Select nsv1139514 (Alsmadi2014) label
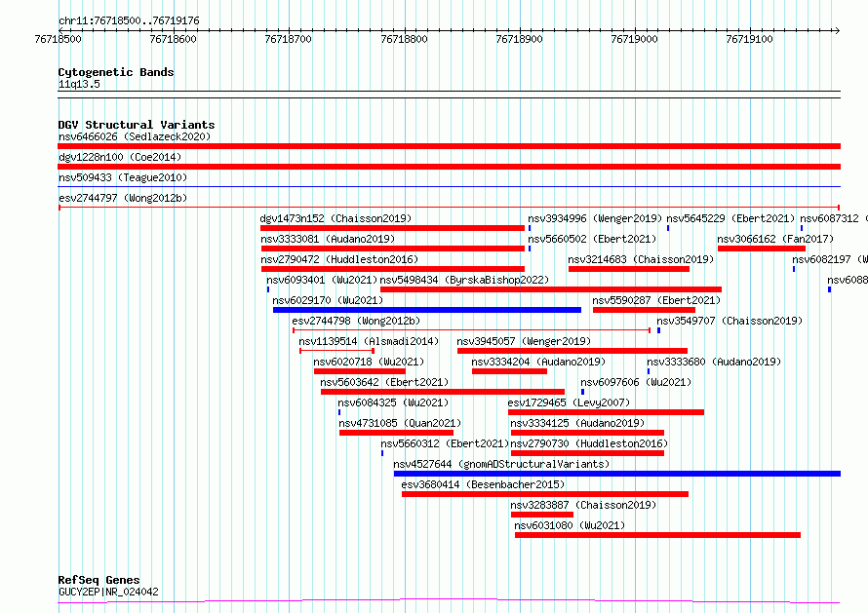Image resolution: width=868 pixels, height=613 pixels. [369, 341]
